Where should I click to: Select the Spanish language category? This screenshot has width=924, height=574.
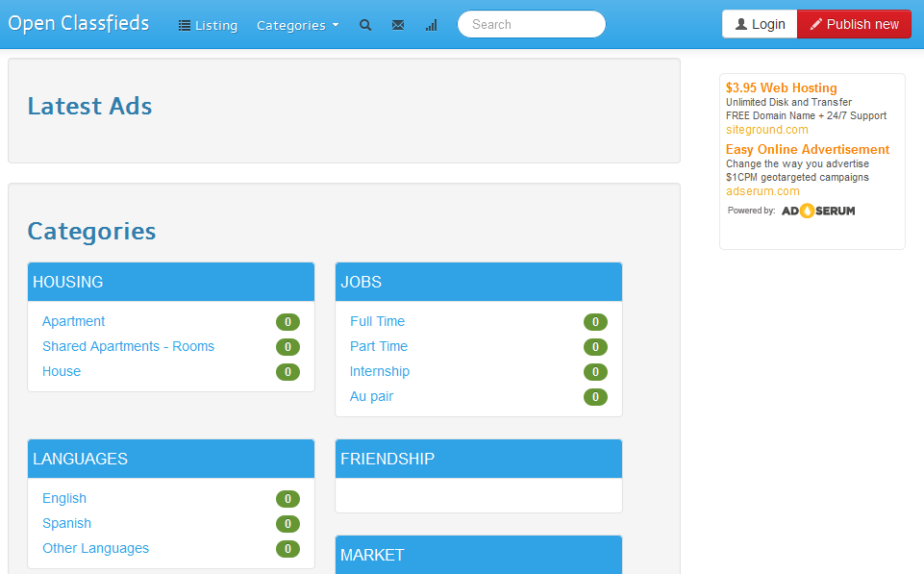point(66,523)
